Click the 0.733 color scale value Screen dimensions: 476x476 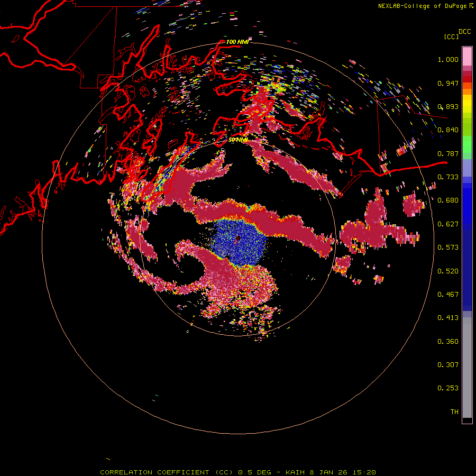[x=448, y=177]
